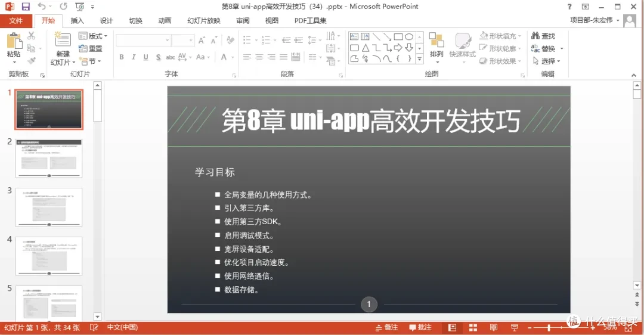This screenshot has height=335, width=644.
Task: Toggle Bold formatting
Action: (x=122, y=57)
